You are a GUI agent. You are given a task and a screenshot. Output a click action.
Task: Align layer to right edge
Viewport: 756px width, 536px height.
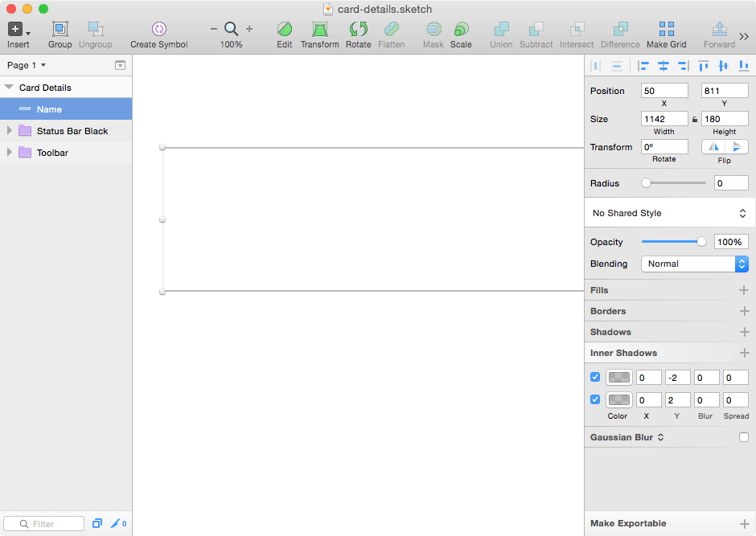[x=684, y=66]
